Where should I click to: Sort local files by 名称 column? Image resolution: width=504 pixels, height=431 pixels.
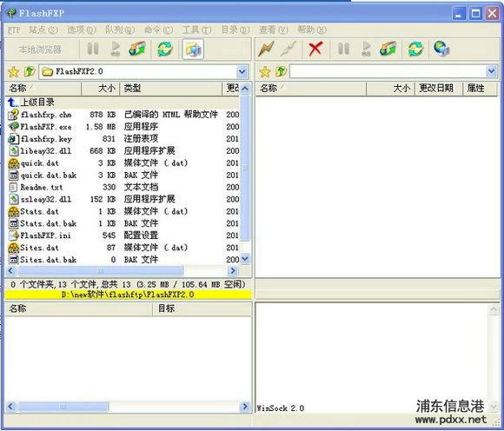tap(43, 89)
